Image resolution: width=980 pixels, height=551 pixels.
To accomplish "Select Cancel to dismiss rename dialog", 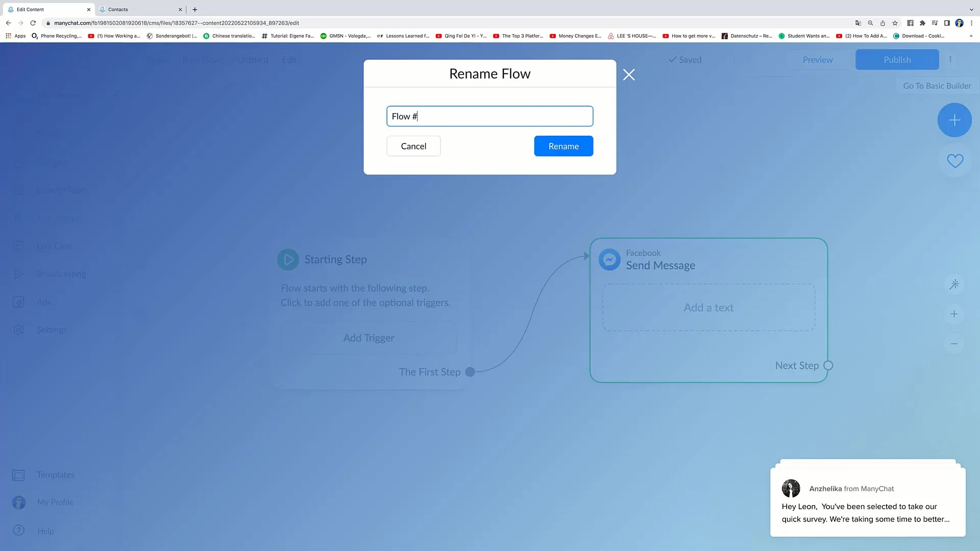I will 413,146.
